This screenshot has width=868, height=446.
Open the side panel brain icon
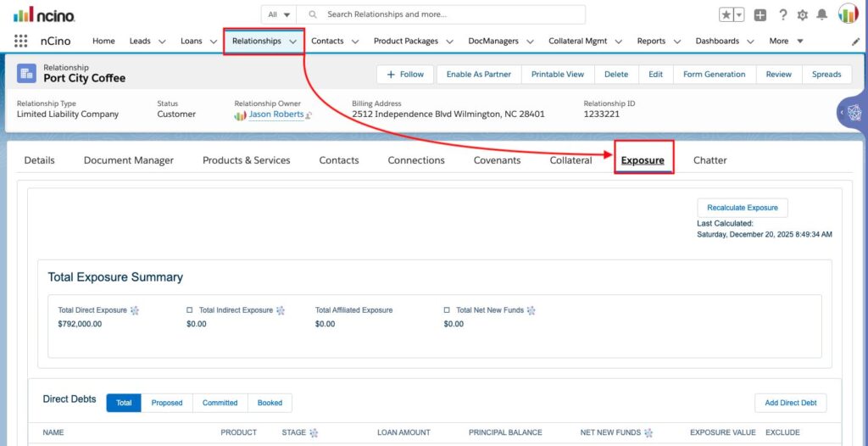coord(855,113)
